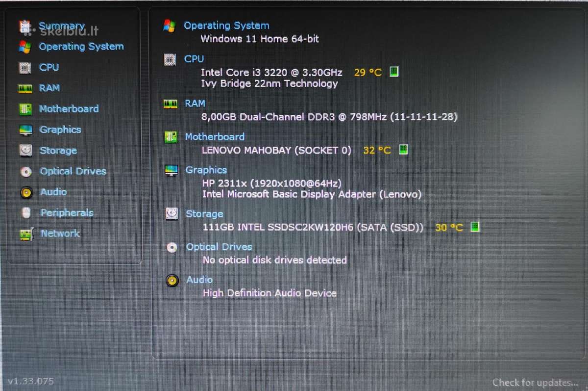Click the disc icon beside main Optical Drives heading
This screenshot has width=588, height=391.
pyautogui.click(x=172, y=247)
